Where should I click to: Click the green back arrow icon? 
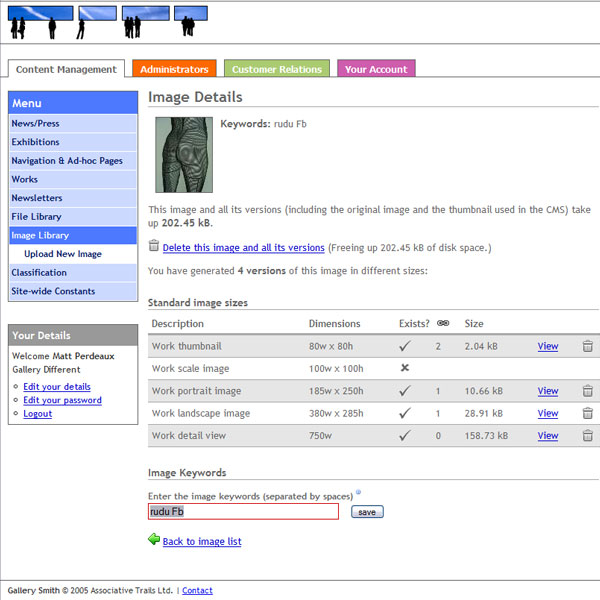tap(154, 539)
